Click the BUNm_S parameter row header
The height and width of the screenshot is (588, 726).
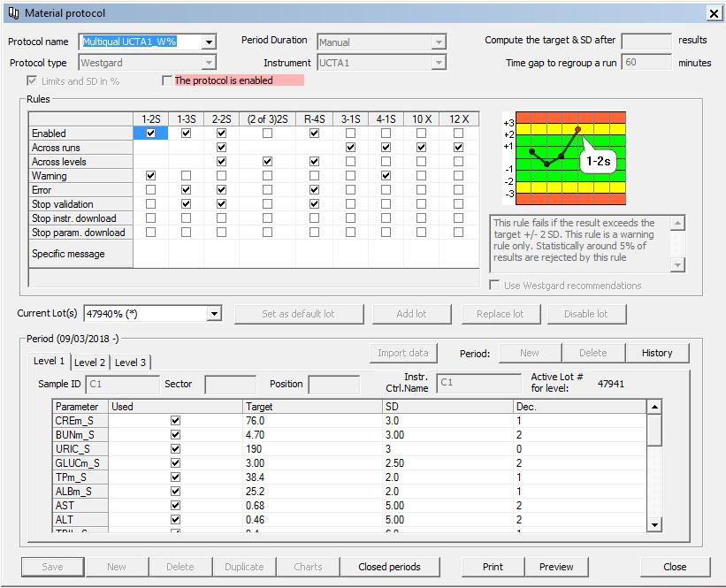[80, 435]
